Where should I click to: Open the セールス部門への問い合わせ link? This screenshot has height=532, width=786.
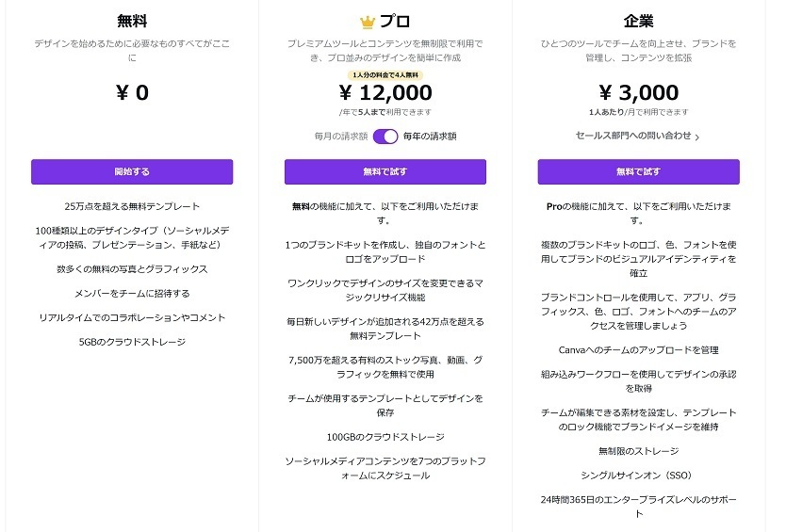point(633,136)
